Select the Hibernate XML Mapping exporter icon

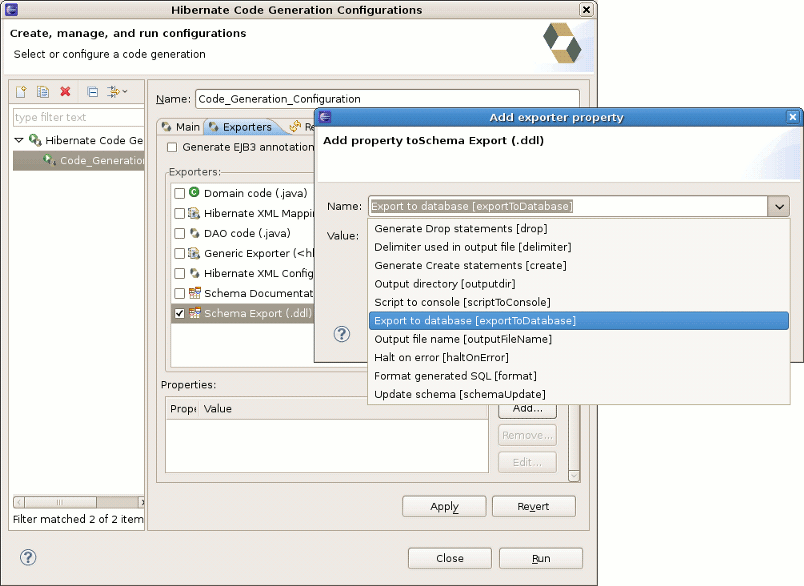pos(194,213)
